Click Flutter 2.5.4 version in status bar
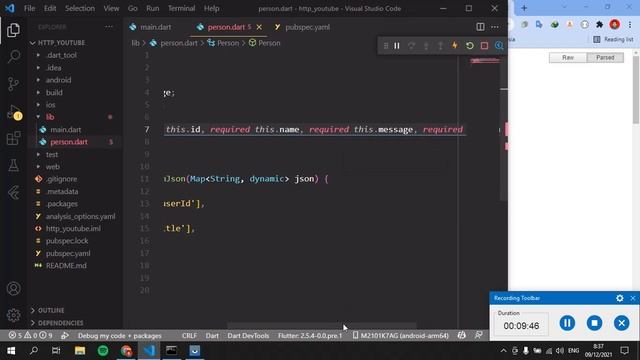Screen dimensions: 640x360 pyautogui.click(x=310, y=336)
